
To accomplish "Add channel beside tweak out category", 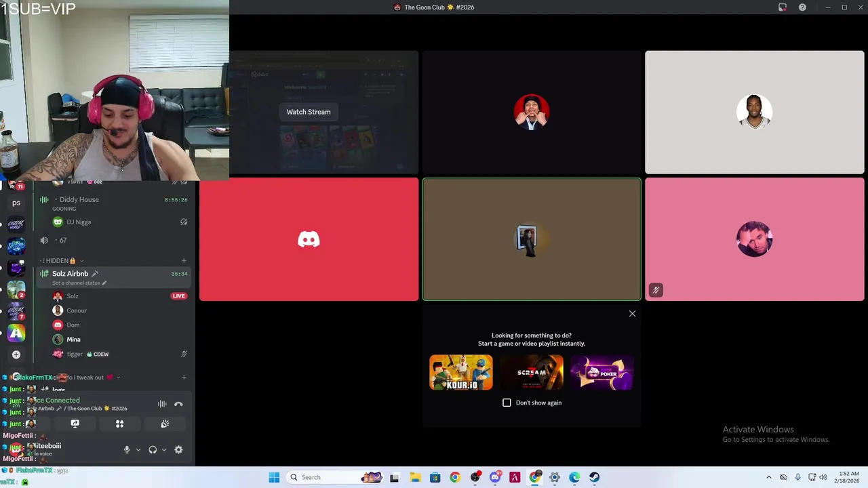I will pos(184,378).
